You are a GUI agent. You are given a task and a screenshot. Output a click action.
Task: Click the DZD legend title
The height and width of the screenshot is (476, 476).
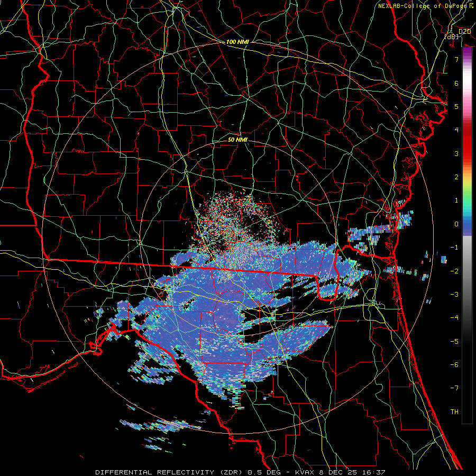[464, 32]
